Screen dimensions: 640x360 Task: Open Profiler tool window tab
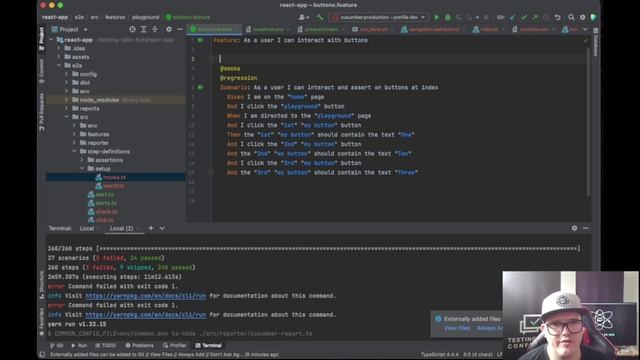point(174,345)
